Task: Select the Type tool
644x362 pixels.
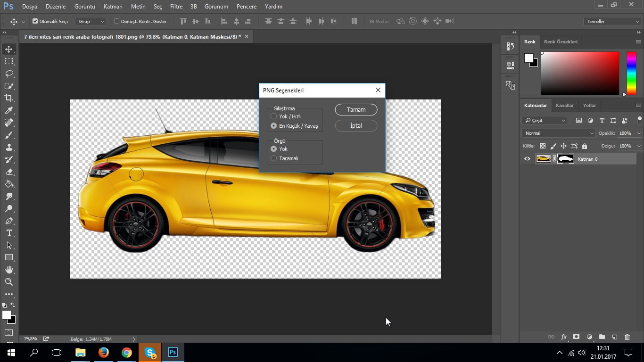Action: tap(9, 233)
